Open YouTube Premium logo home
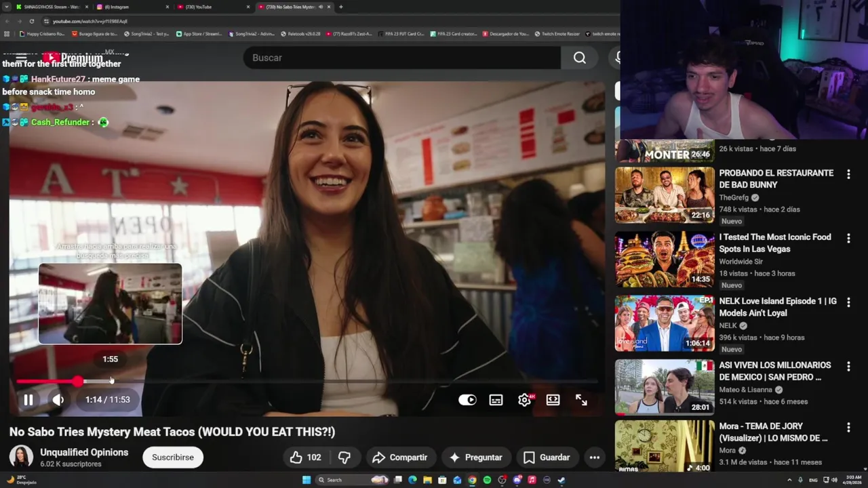The image size is (868, 488). pyautogui.click(x=72, y=58)
